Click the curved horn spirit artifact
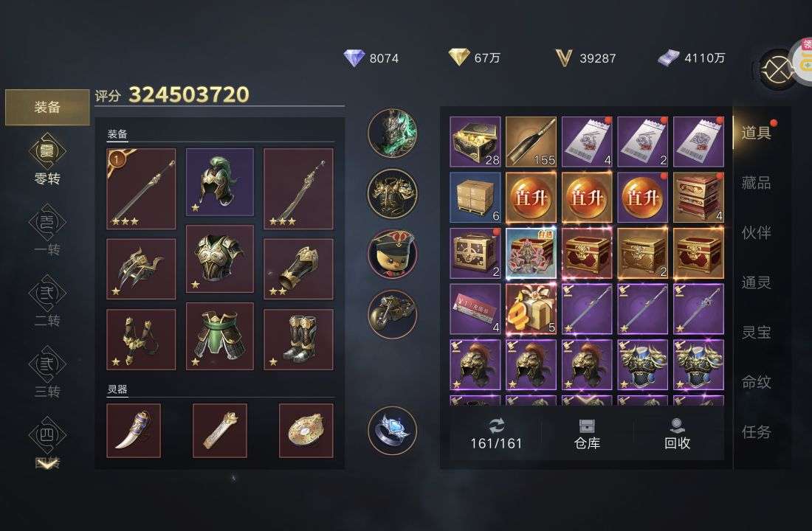Viewport: 812px width, 531px height. point(134,431)
